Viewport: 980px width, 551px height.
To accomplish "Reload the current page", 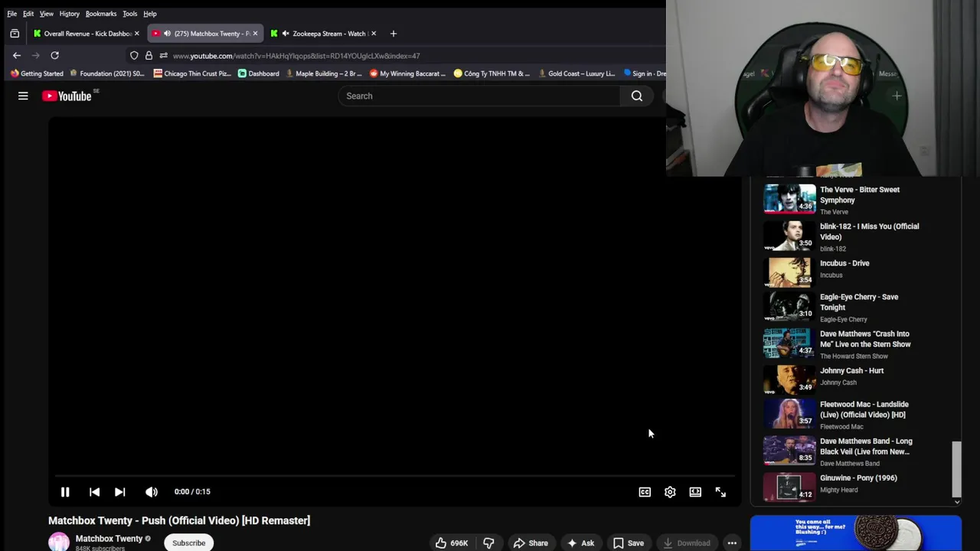I will (54, 55).
